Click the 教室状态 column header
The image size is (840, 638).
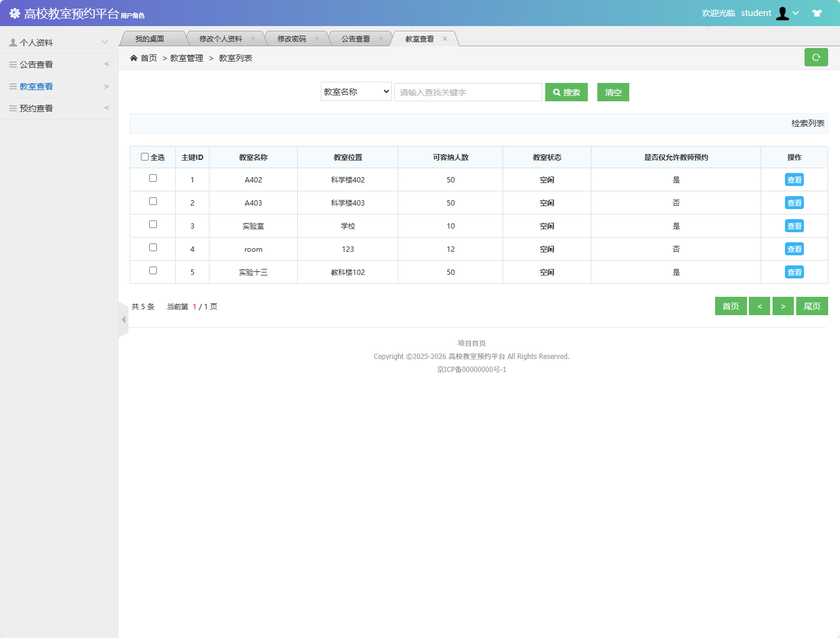[x=547, y=158]
